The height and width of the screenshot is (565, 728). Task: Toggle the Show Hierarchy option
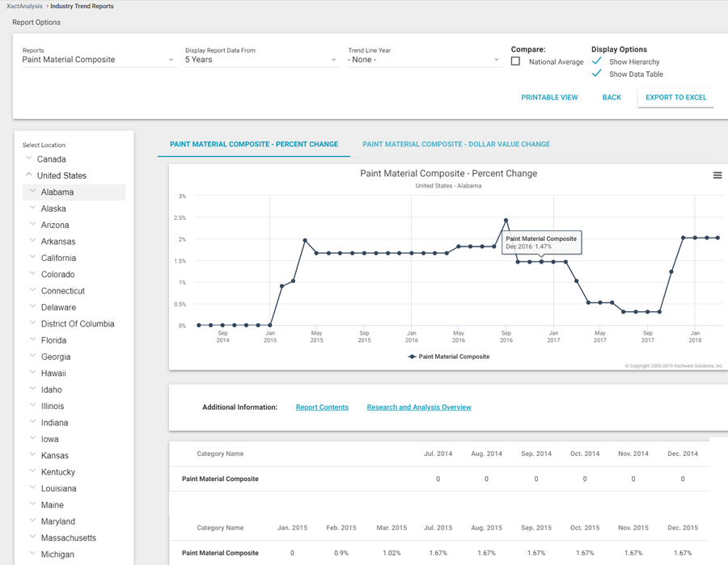tap(597, 61)
